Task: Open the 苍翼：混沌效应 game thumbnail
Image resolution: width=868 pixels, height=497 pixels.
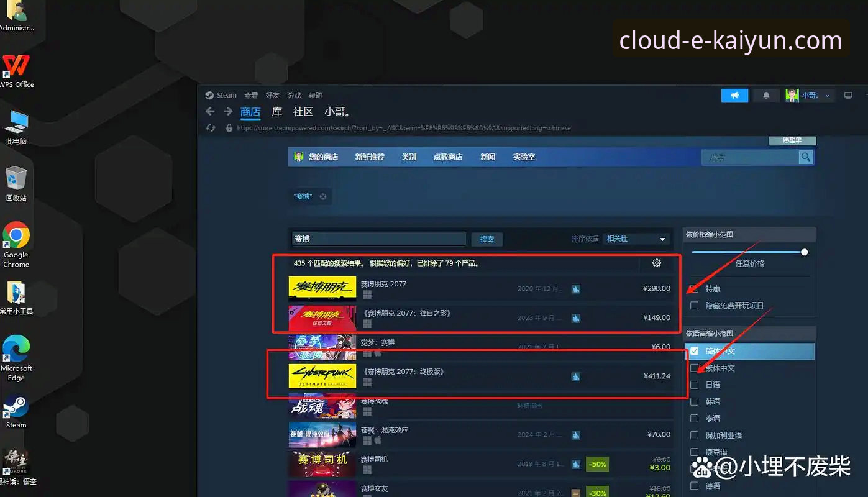Action: pyautogui.click(x=322, y=435)
